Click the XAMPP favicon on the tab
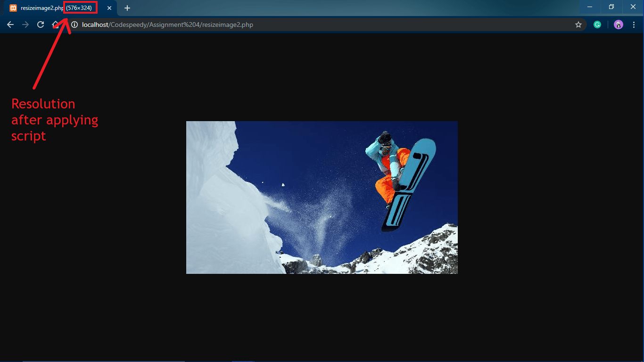 point(13,8)
